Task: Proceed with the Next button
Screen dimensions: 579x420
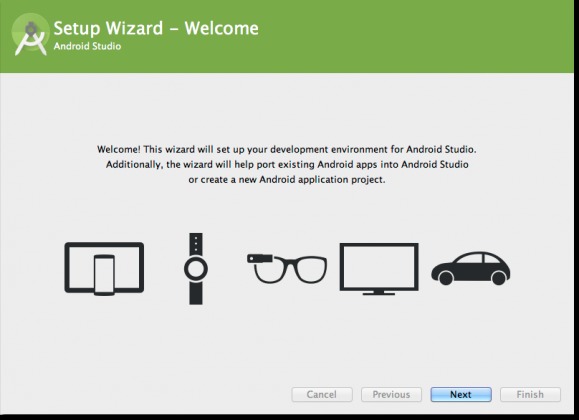Action: (461, 395)
